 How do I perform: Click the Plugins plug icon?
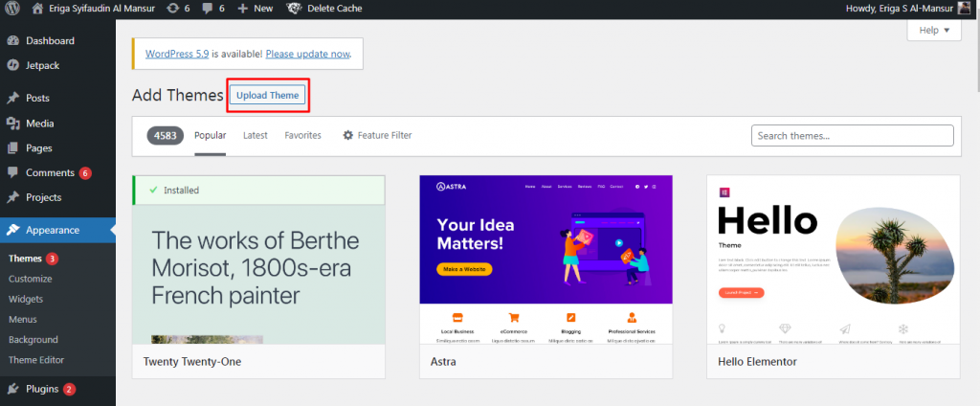point(12,389)
